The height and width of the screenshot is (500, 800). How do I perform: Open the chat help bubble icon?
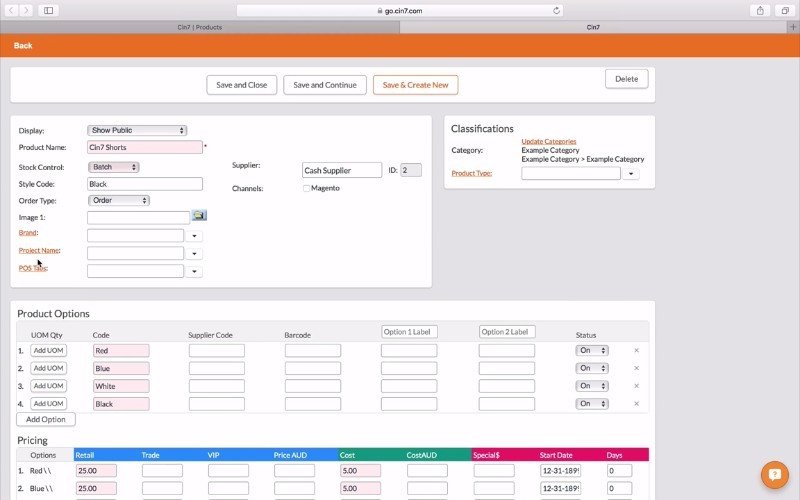[x=774, y=474]
